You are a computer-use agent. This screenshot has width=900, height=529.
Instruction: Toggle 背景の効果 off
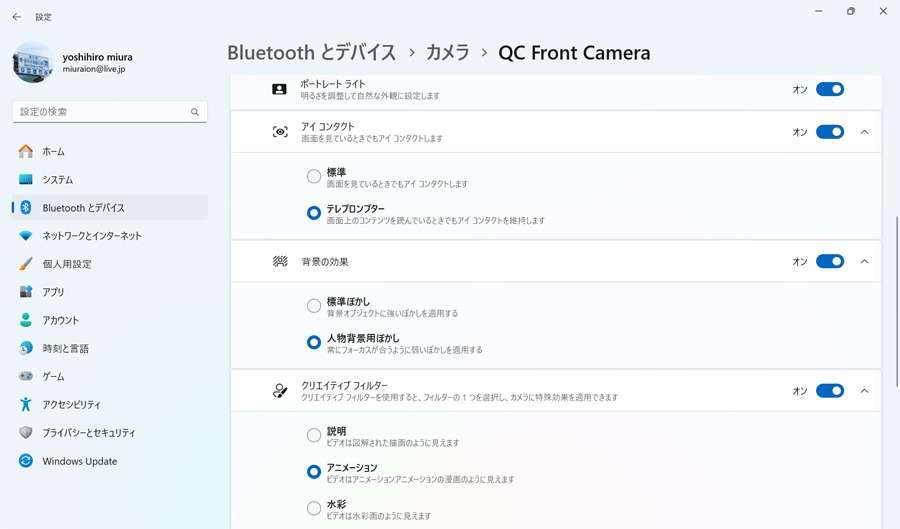[830, 262]
